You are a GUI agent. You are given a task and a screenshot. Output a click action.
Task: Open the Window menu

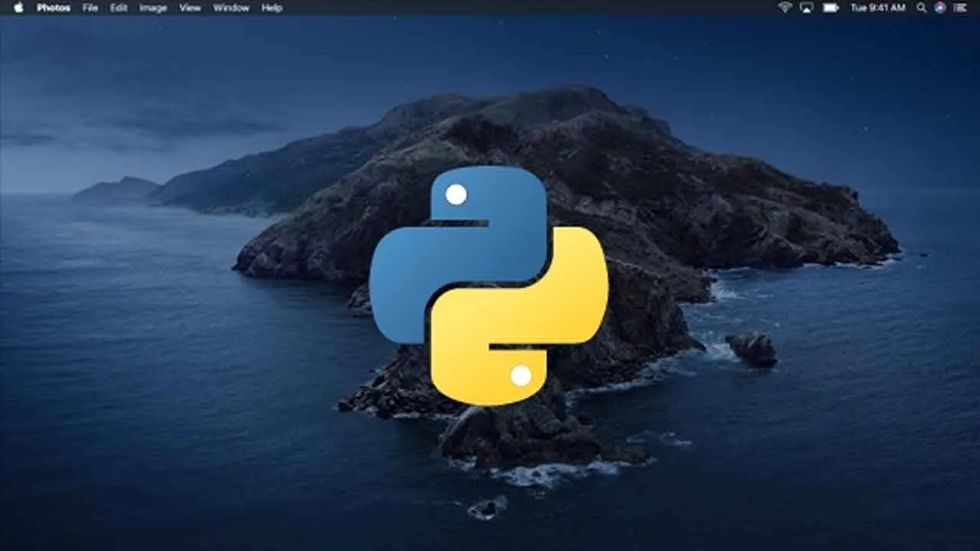click(231, 8)
